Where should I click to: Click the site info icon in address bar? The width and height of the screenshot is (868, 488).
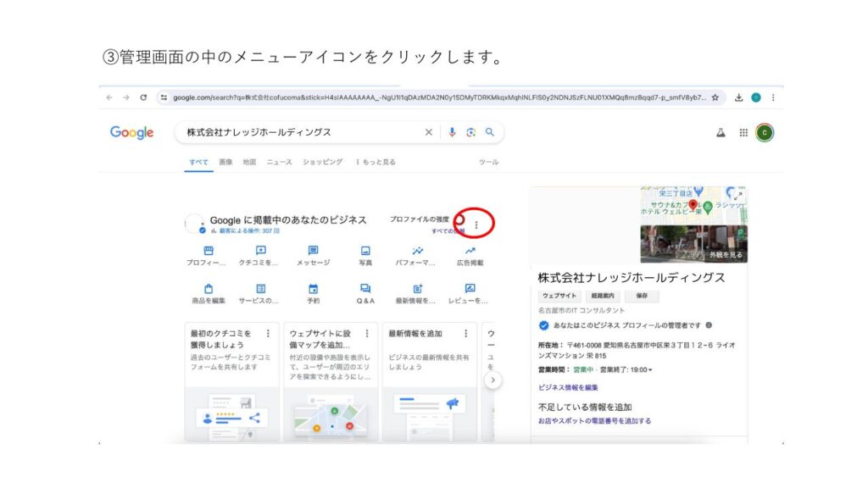[x=164, y=97]
